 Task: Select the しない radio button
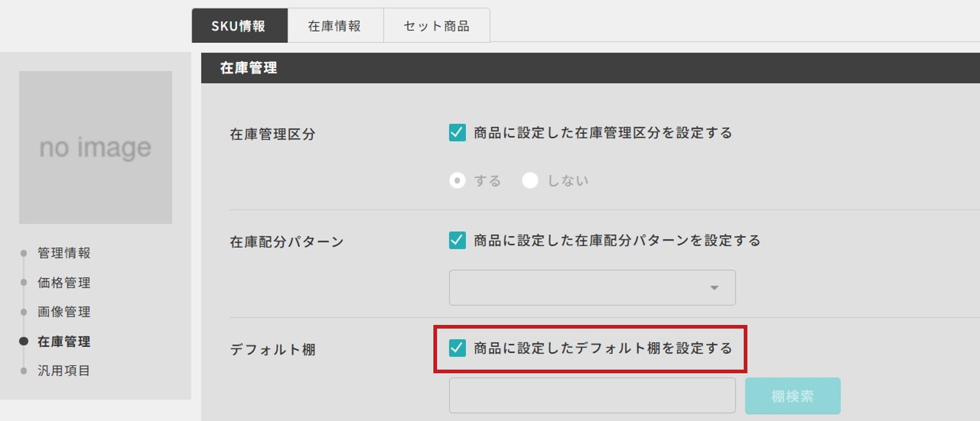530,181
